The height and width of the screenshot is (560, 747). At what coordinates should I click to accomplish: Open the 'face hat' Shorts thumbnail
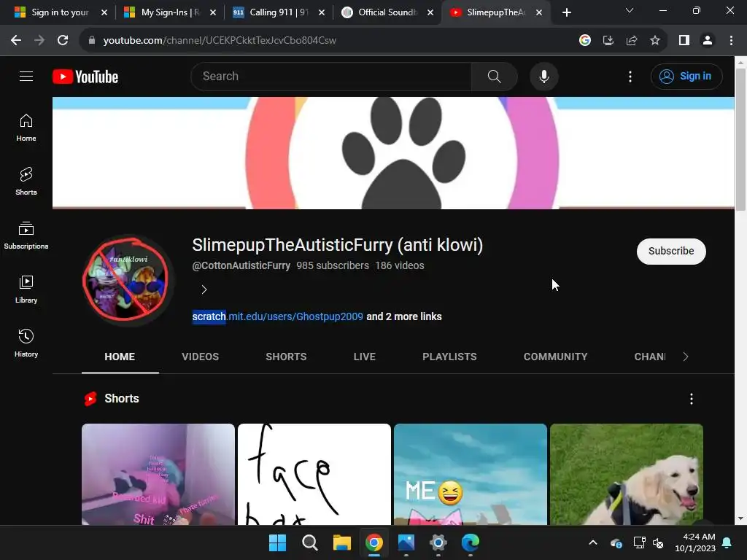pos(314,474)
